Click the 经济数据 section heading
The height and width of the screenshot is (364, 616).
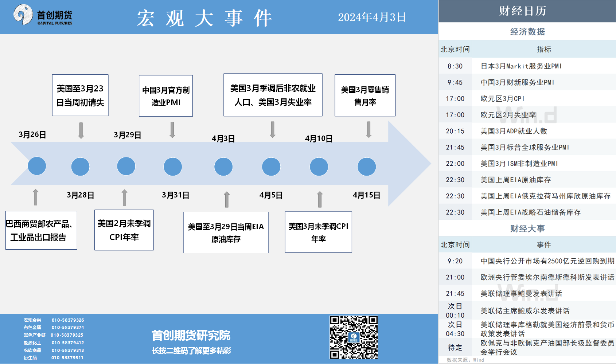point(527,32)
